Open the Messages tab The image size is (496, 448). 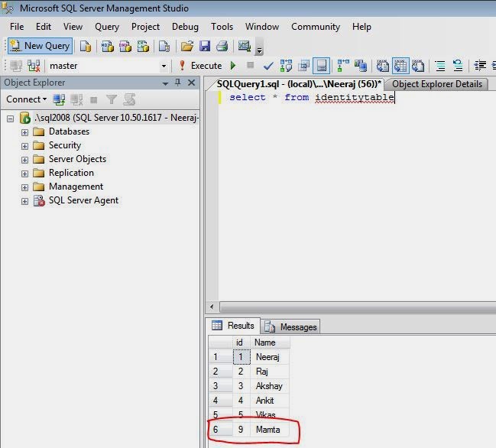291,326
